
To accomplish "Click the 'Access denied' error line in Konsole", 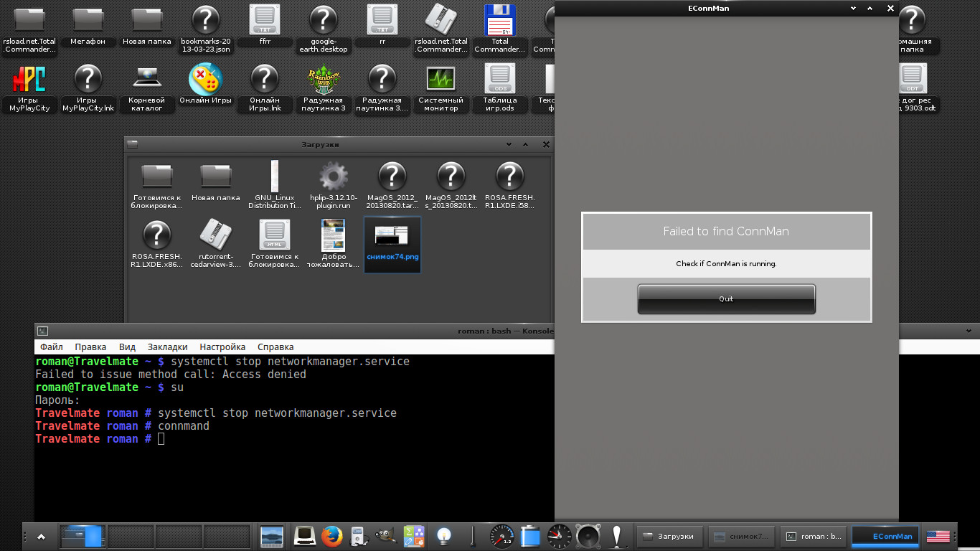I will [x=171, y=374].
